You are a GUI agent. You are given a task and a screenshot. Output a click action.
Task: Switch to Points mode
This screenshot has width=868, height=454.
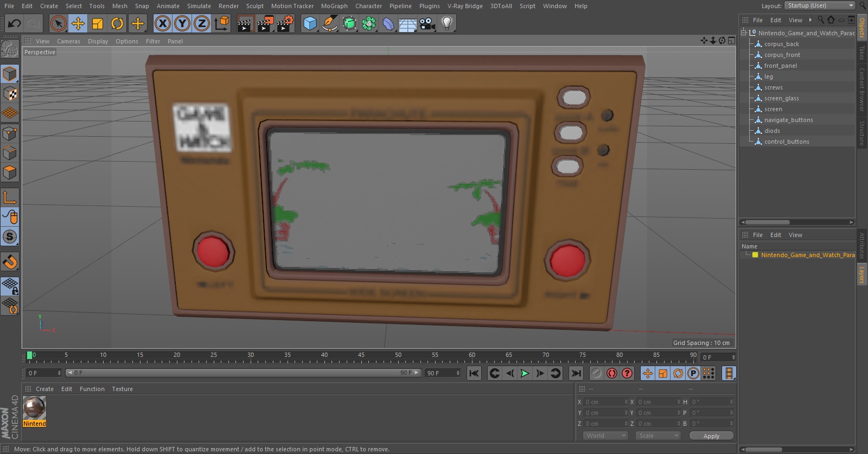[10, 133]
